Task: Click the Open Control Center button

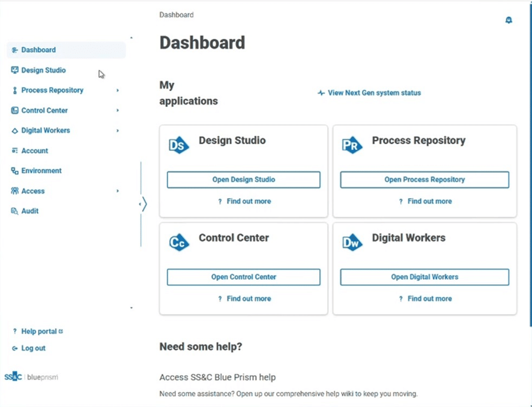Action: [x=244, y=277]
